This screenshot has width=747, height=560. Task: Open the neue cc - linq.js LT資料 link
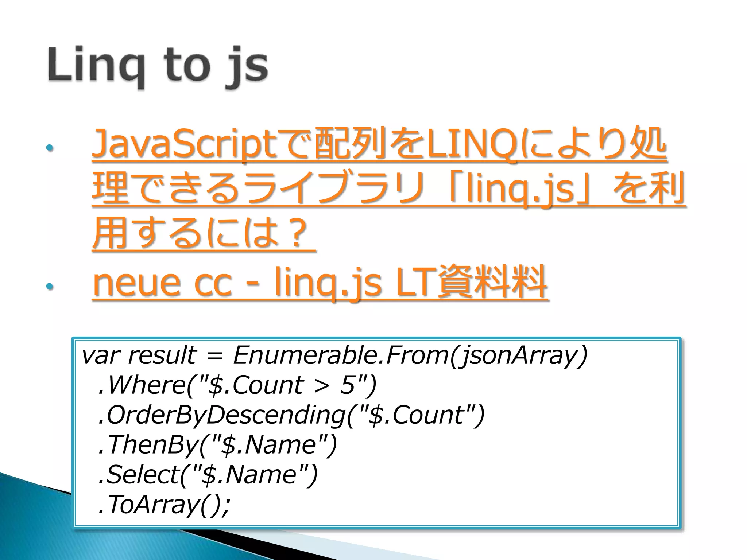click(320, 283)
